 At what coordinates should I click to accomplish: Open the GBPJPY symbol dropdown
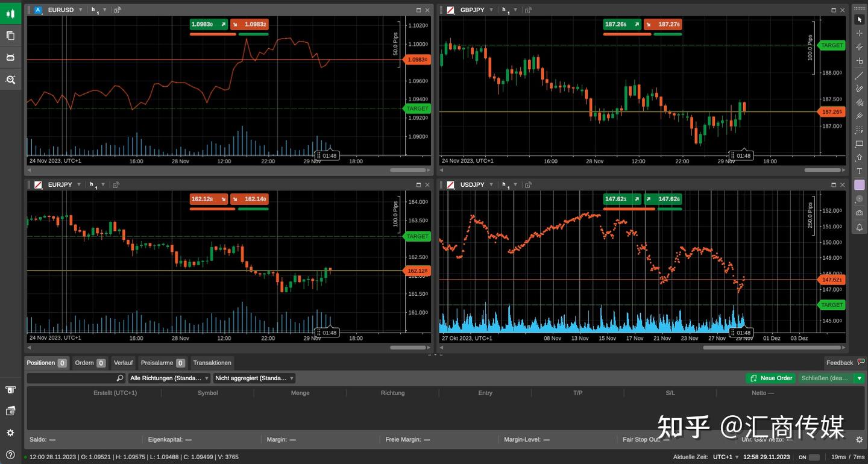tap(491, 10)
